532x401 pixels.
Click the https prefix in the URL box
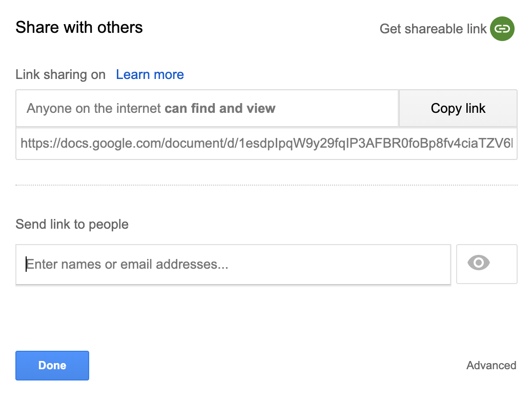[36, 143]
